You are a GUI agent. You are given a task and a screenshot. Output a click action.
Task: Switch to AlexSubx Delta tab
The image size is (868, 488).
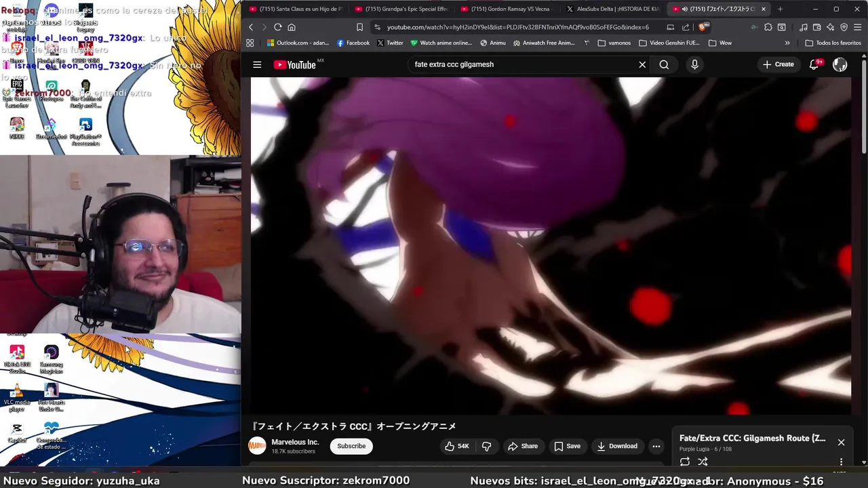613,9
